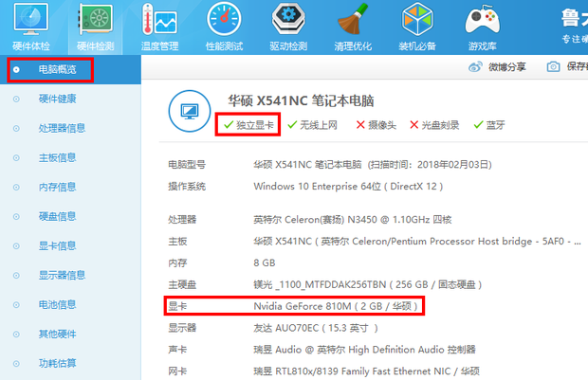Click the RTL810x/8139 Ethernet NIC value
This screenshot has width=588, height=380.
[x=366, y=371]
